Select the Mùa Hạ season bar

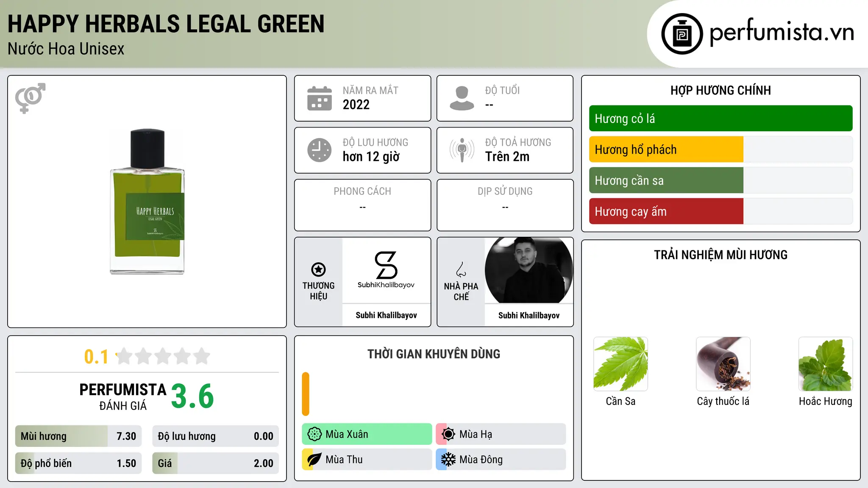pos(501,434)
